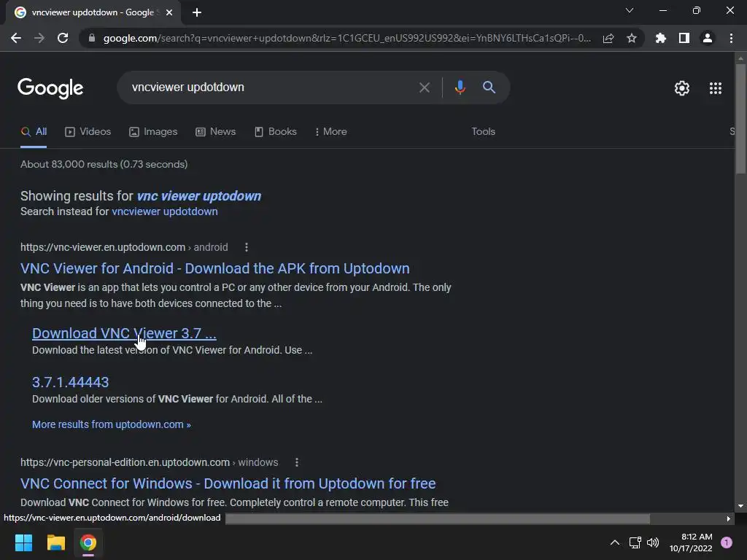The image size is (747, 560).
Task: Open 'VNC Viewer for Android' result
Action: point(215,268)
